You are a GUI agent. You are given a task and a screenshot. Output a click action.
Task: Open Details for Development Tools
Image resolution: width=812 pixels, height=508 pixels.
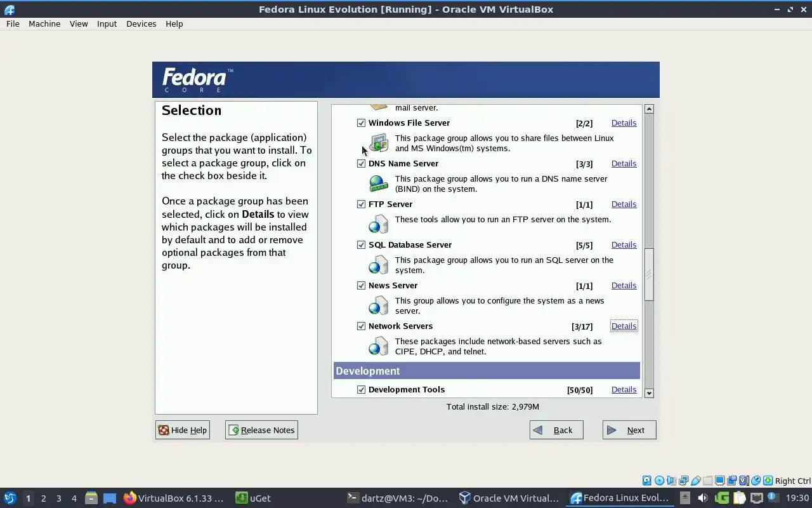tap(624, 389)
